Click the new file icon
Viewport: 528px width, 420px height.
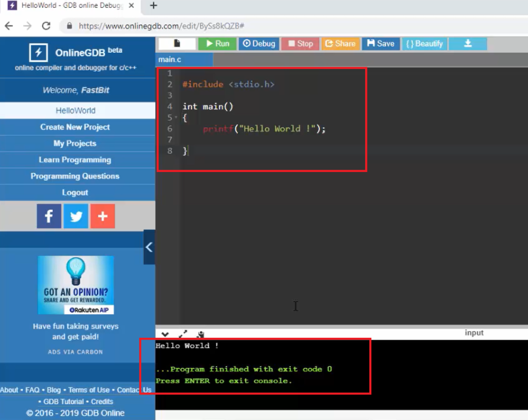point(177,44)
